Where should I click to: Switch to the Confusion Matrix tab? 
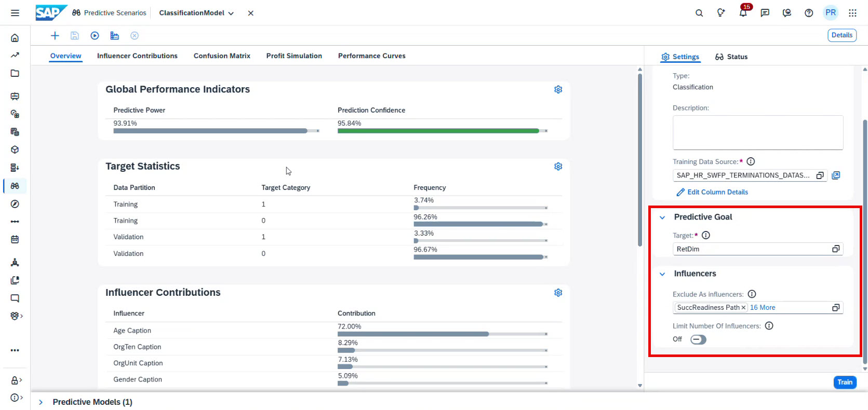(222, 56)
